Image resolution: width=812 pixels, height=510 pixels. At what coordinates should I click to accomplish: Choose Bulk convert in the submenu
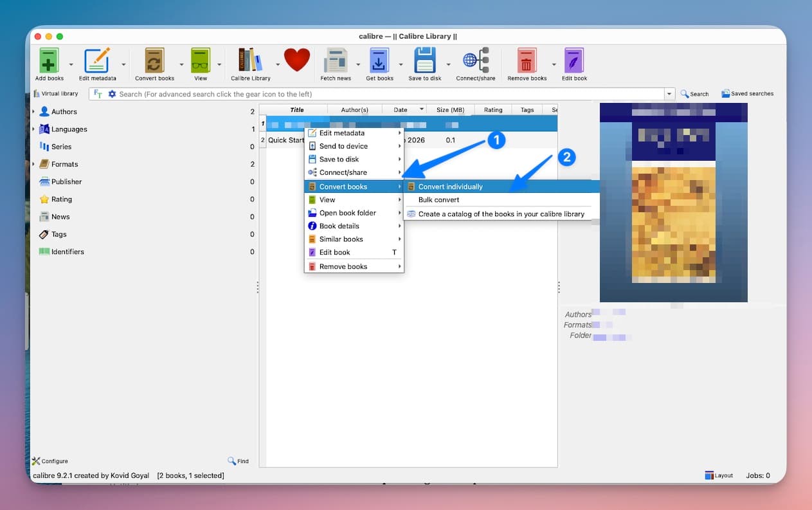[438, 200]
